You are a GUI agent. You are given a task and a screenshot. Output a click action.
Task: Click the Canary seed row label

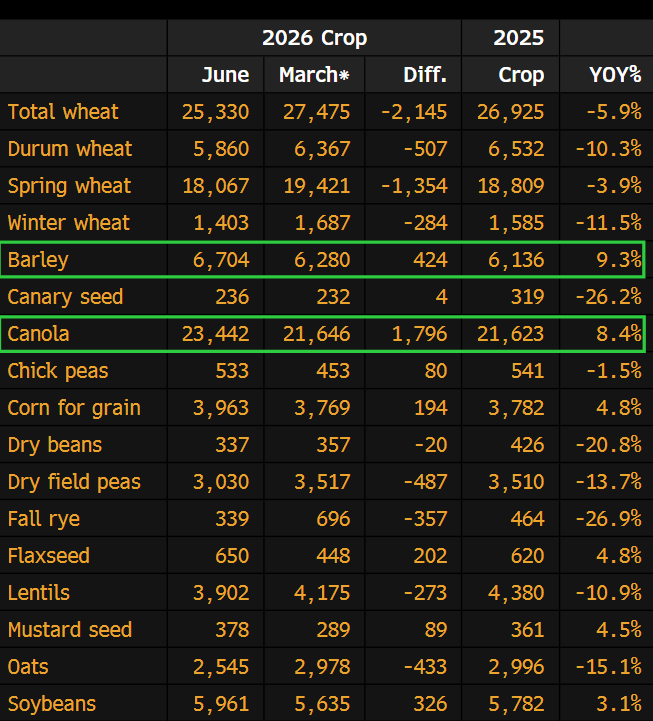65,297
